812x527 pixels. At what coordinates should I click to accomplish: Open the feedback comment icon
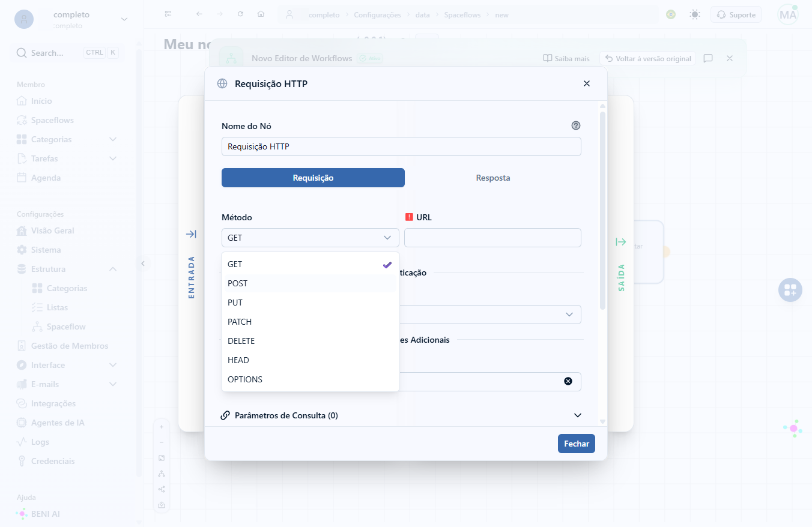pos(708,58)
